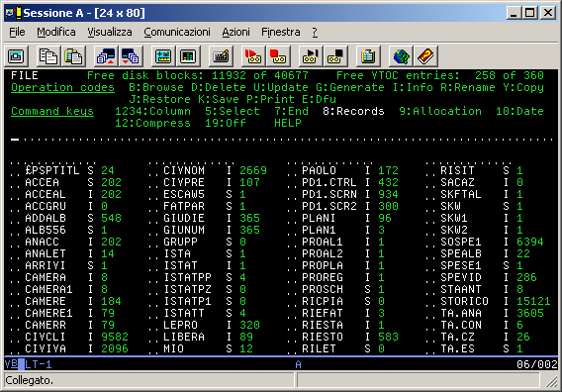Select the GIUDIE file entry

tap(184, 218)
